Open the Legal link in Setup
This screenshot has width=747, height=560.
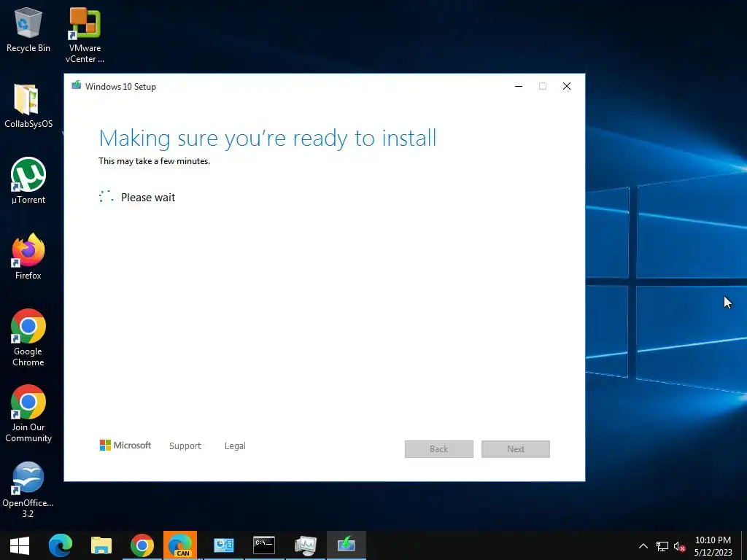click(235, 446)
